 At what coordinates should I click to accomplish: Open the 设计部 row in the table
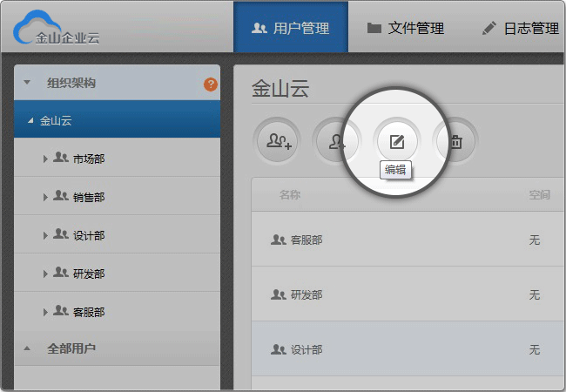[x=408, y=349]
